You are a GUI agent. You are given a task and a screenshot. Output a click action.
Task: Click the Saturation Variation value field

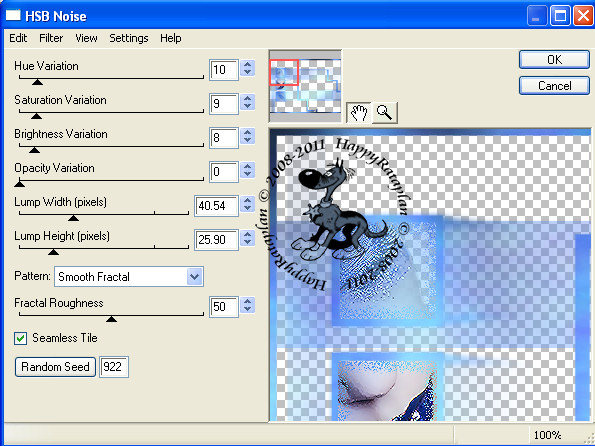pos(224,103)
